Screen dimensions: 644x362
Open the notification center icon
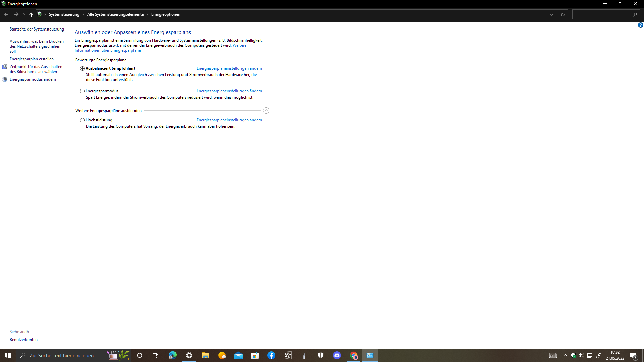(633, 355)
